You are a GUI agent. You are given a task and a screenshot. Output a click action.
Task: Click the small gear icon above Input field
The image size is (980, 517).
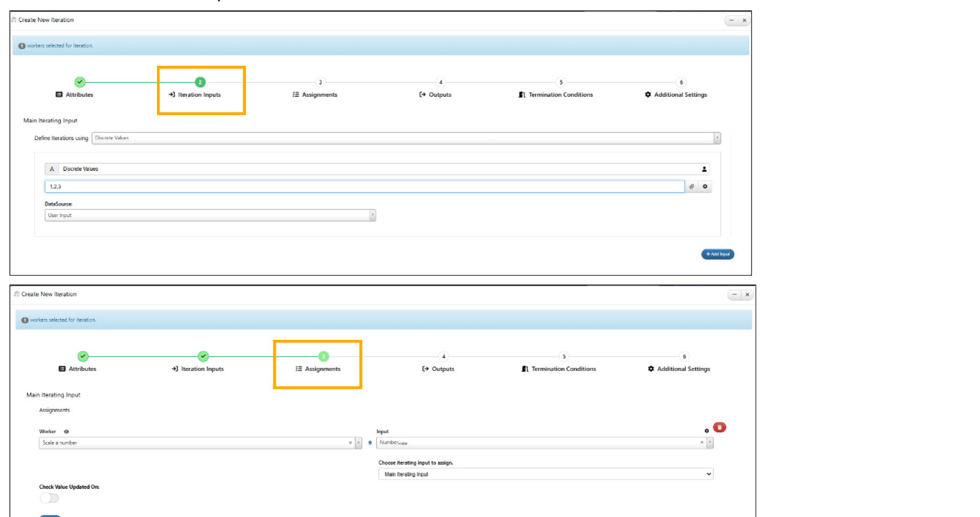(706, 431)
